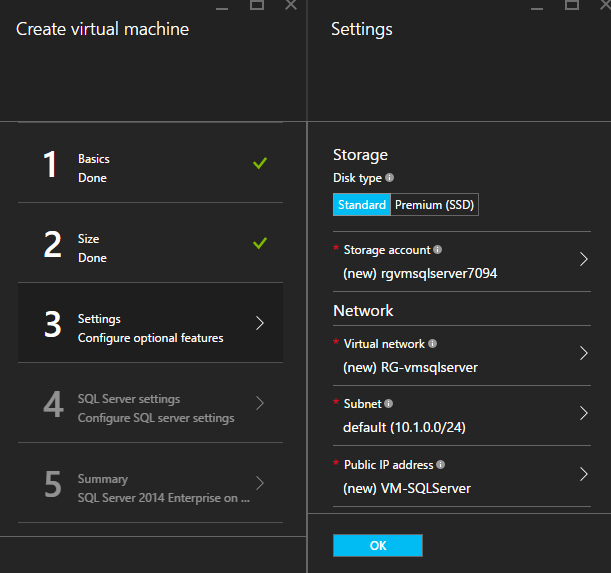The image size is (611, 573).
Task: Expand the Storage account chevron
Action: point(584,259)
